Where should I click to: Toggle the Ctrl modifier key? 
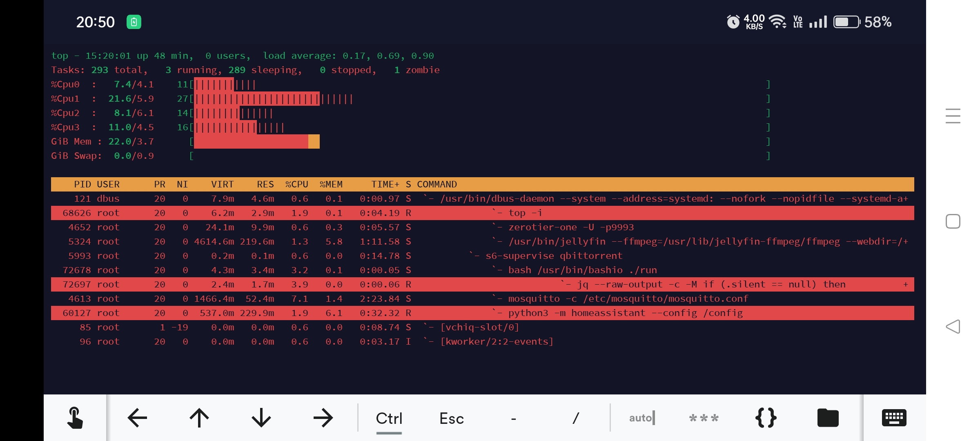point(389,418)
